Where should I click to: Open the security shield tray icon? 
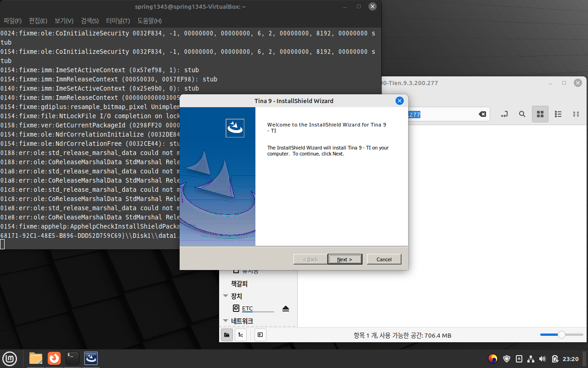507,359
